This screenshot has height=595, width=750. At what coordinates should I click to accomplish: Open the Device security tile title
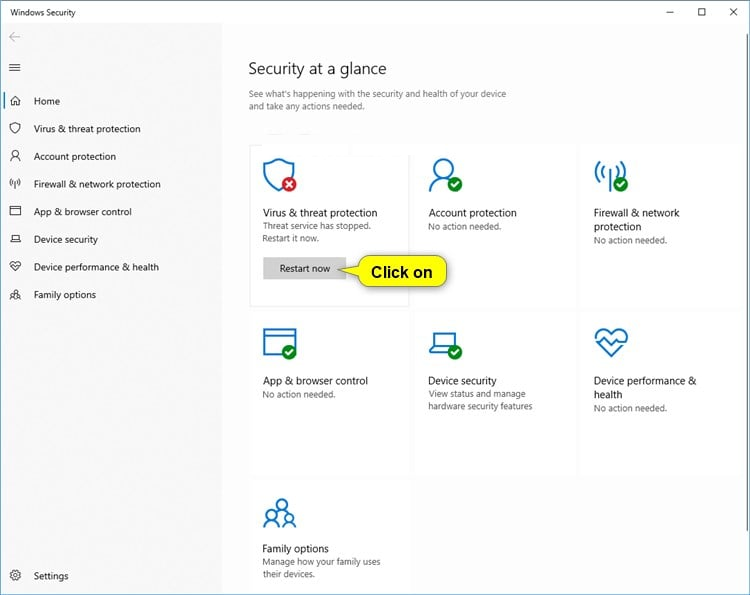point(462,381)
